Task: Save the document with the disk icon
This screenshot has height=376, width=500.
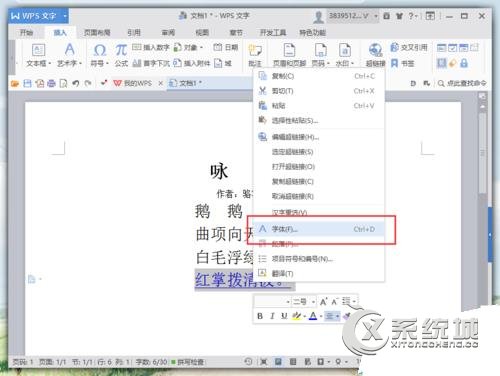Action: click(x=27, y=83)
